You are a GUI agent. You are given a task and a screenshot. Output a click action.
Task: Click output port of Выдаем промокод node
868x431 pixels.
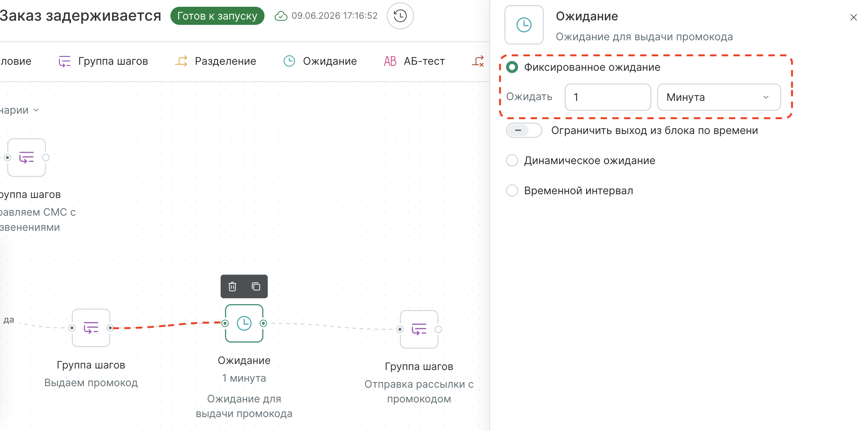(110, 328)
